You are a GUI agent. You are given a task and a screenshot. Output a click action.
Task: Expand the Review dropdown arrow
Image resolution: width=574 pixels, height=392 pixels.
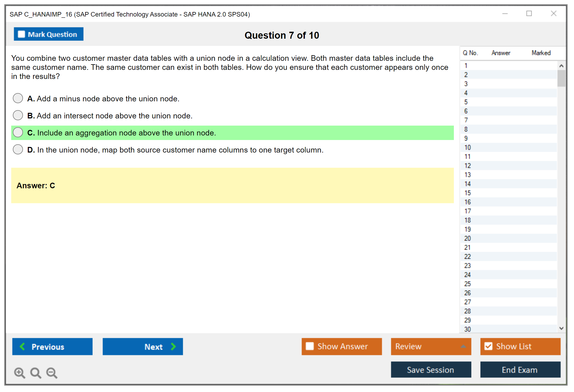tap(463, 346)
